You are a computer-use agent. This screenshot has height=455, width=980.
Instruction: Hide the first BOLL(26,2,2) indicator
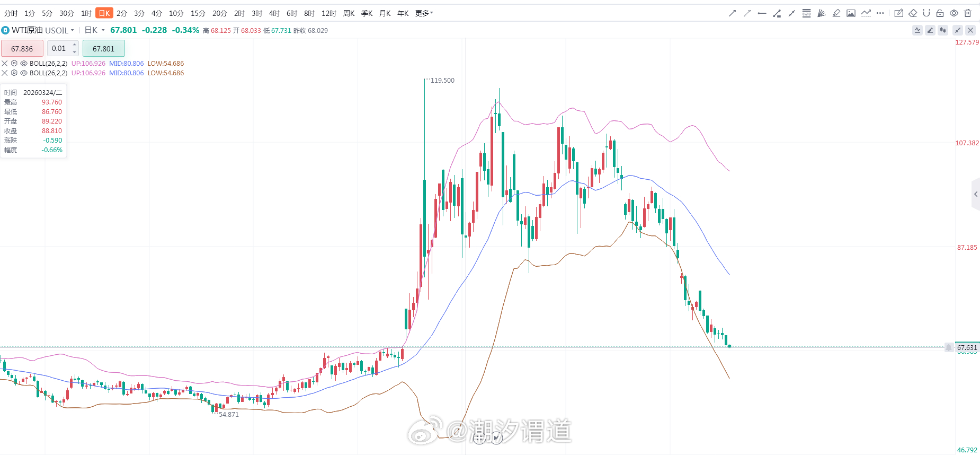24,63
